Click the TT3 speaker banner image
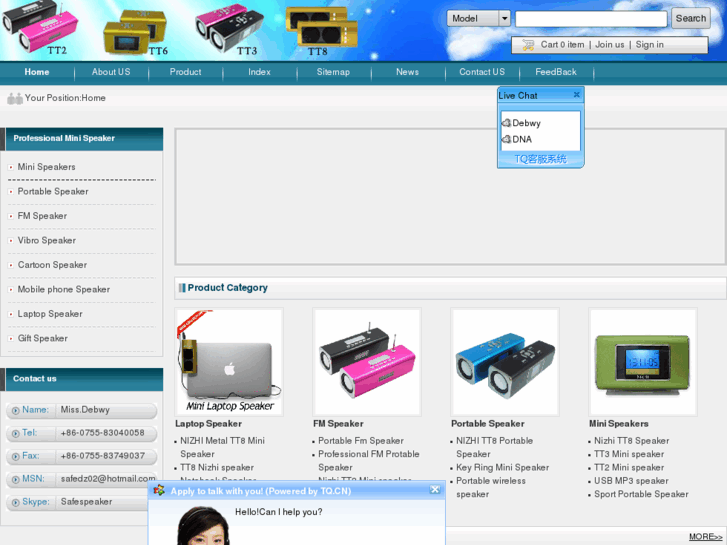This screenshot has width=727, height=545. [x=230, y=29]
